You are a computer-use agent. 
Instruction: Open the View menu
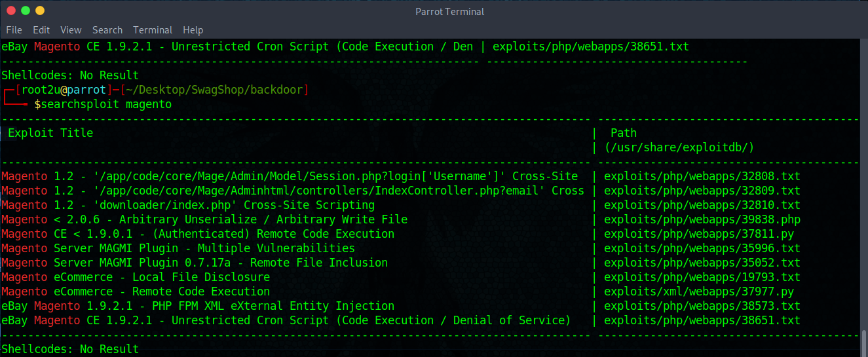pos(71,29)
